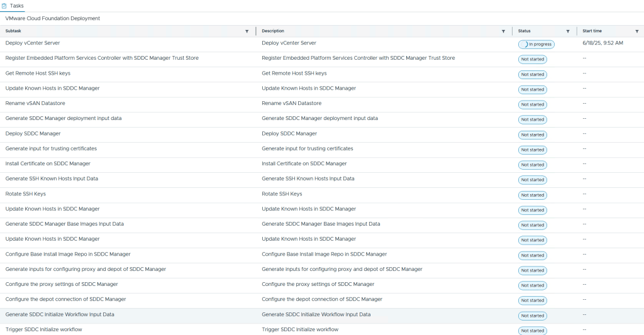
Task: Select Generate SDDC Initialize Workflow Input Data description
Action: point(316,315)
